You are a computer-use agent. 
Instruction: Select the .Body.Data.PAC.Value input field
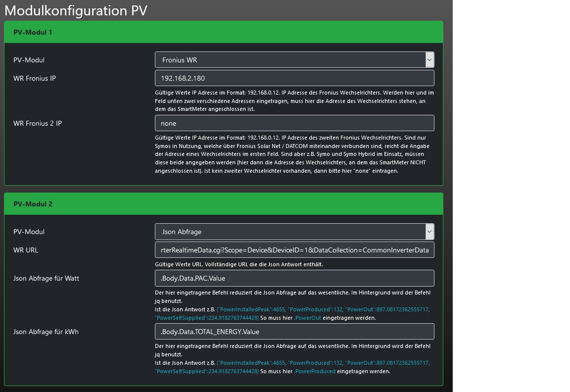(x=294, y=278)
